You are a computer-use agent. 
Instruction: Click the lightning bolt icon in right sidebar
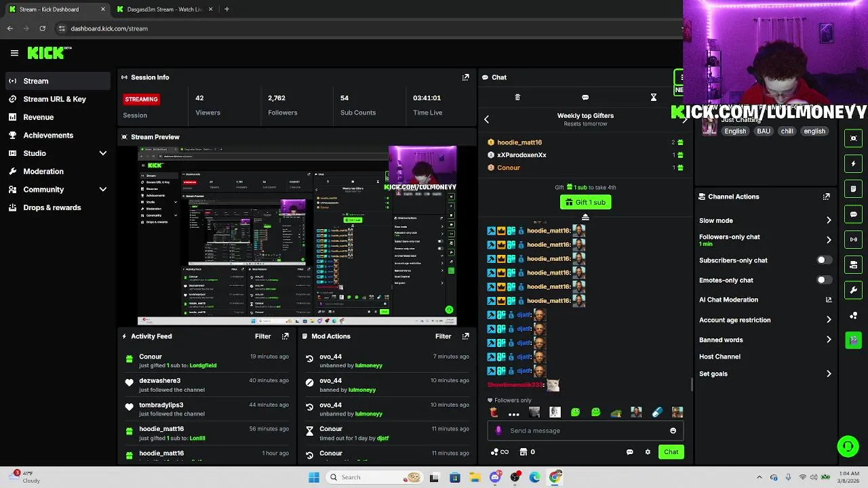[x=854, y=163]
